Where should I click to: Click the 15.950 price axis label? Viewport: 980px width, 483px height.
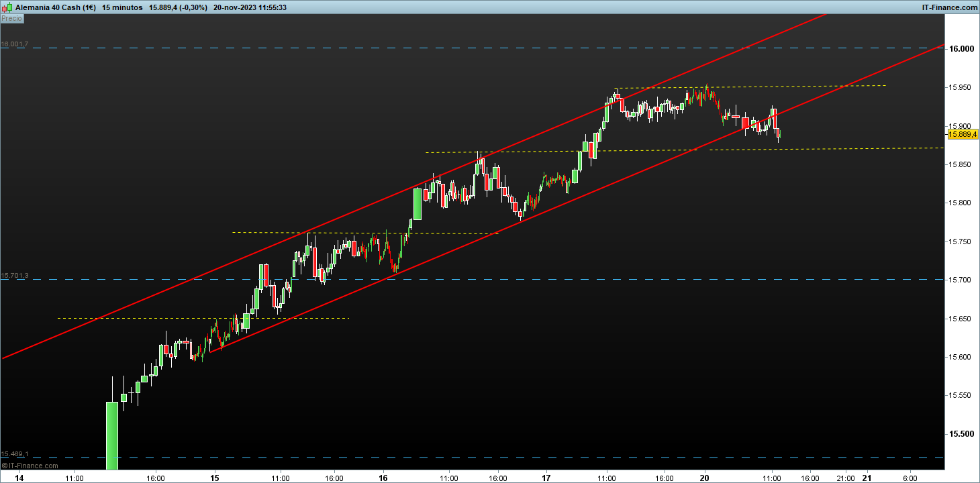(x=960, y=88)
